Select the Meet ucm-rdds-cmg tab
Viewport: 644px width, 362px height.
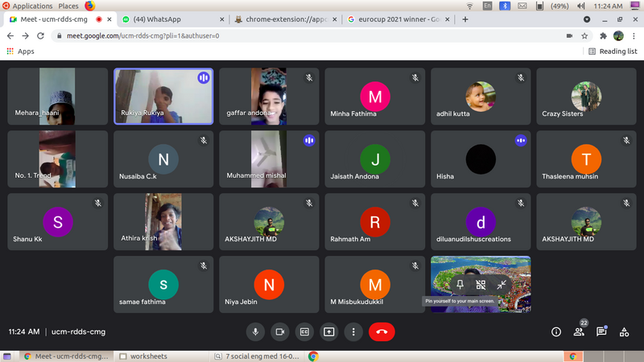[61, 19]
